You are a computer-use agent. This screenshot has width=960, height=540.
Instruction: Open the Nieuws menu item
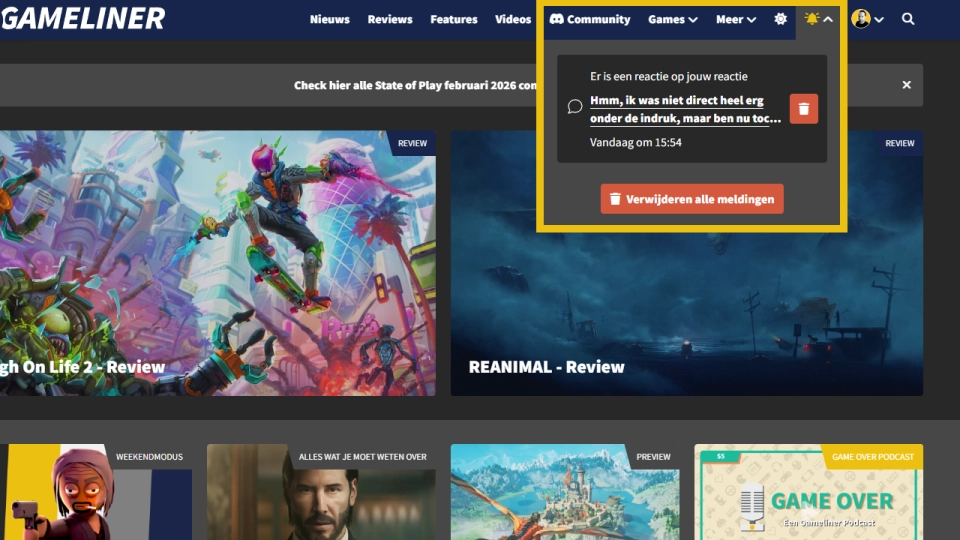329,20
